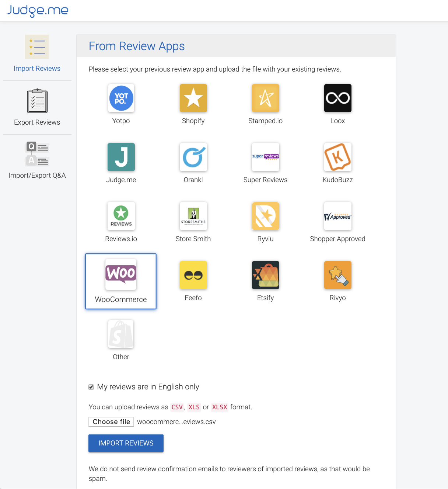Select the Reviews.io green star icon

coord(121,216)
